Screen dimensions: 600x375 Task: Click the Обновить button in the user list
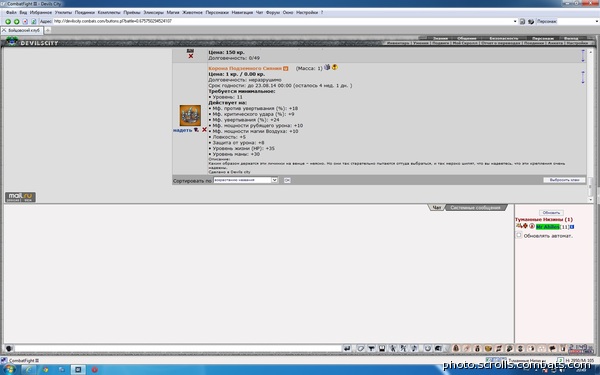point(551,212)
